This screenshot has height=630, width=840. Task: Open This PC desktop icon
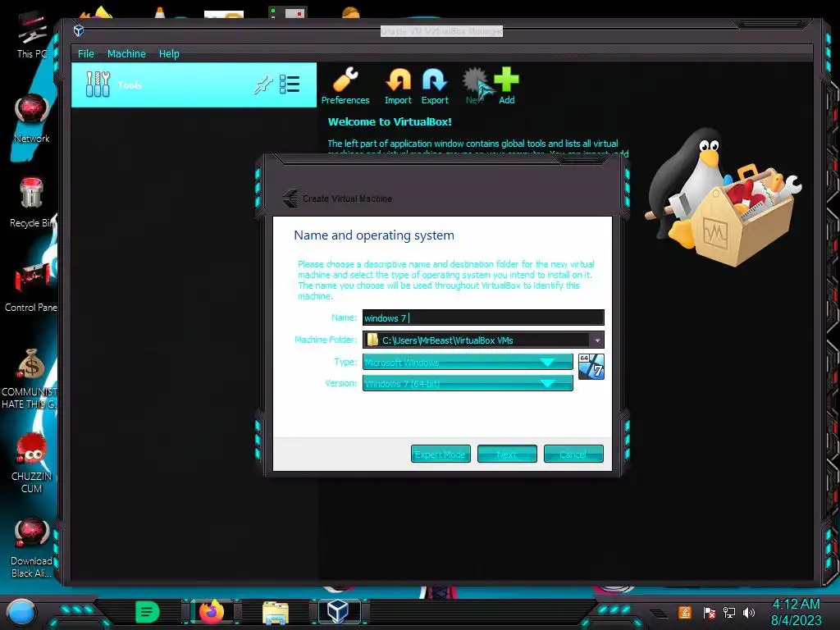pyautogui.click(x=32, y=36)
